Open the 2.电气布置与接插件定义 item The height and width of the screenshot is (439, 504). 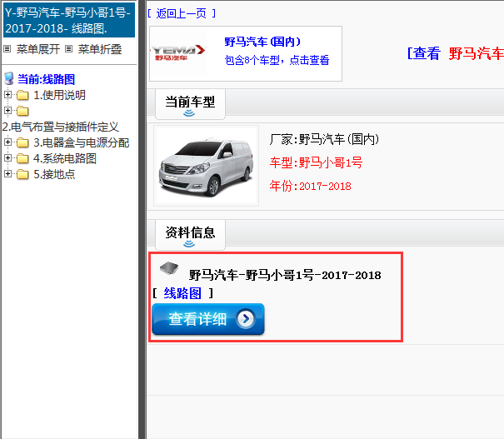click(61, 127)
